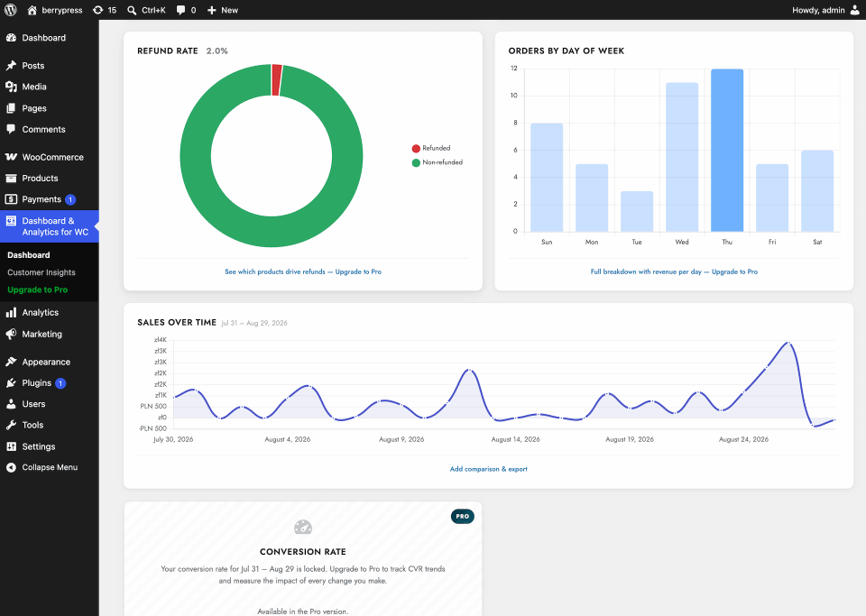Click Add comparison & export link
This screenshot has width=866, height=616.
click(x=488, y=469)
